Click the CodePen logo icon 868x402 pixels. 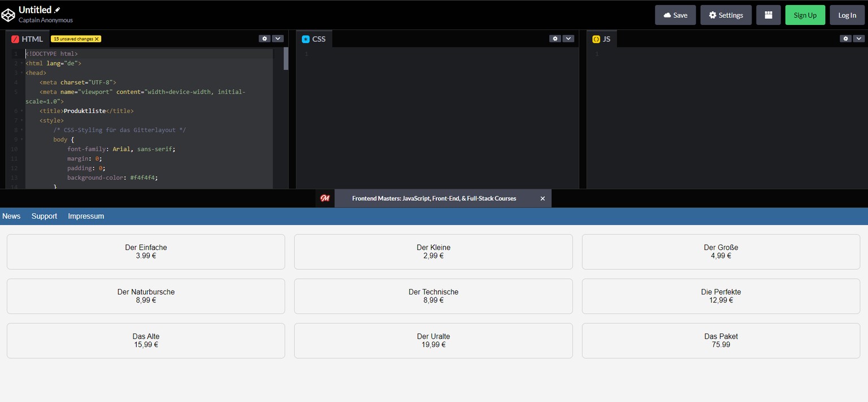(x=8, y=14)
